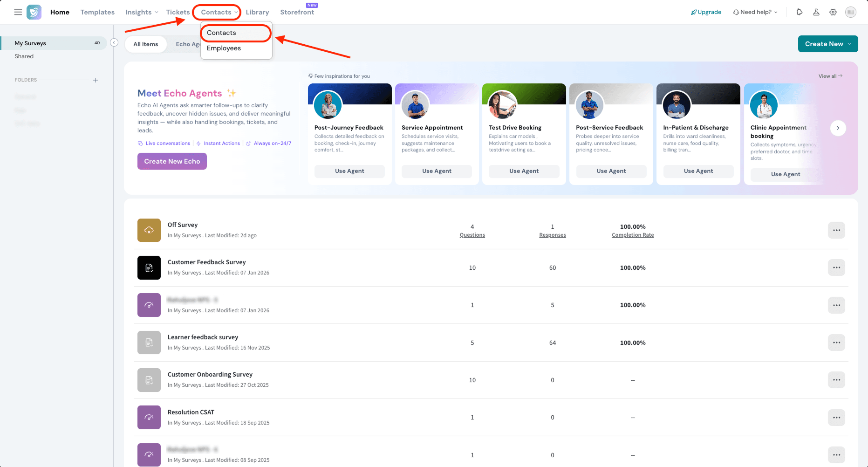
Task: Click the Customer Feedback Survey icon
Action: 149,268
